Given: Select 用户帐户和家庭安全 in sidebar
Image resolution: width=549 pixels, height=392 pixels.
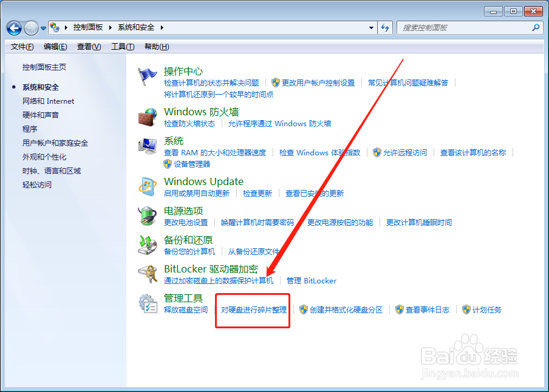Looking at the screenshot, I should pos(55,143).
